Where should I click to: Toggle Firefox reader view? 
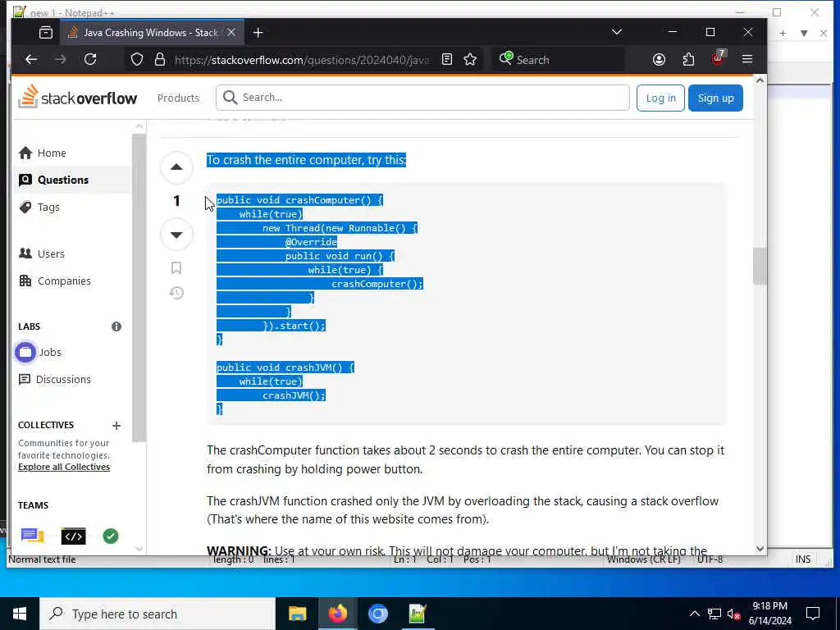(447, 59)
